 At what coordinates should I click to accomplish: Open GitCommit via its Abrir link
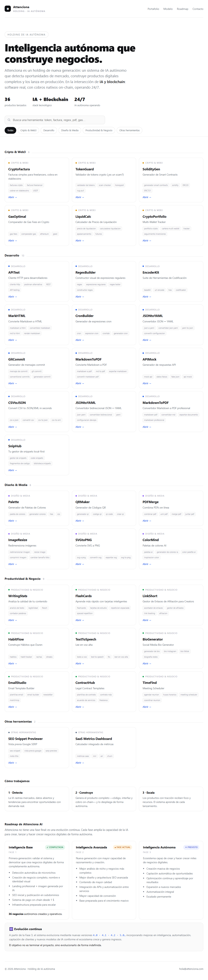point(13,383)
